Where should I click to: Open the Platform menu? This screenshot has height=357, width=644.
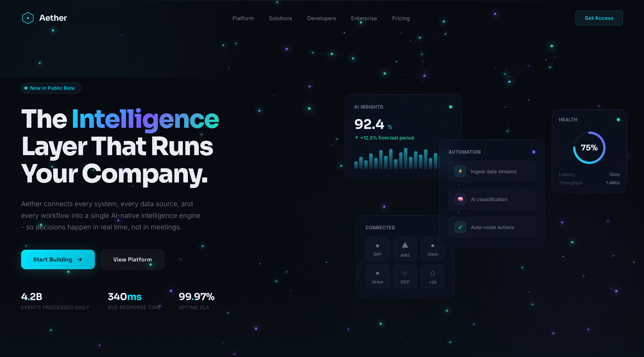[x=243, y=18]
